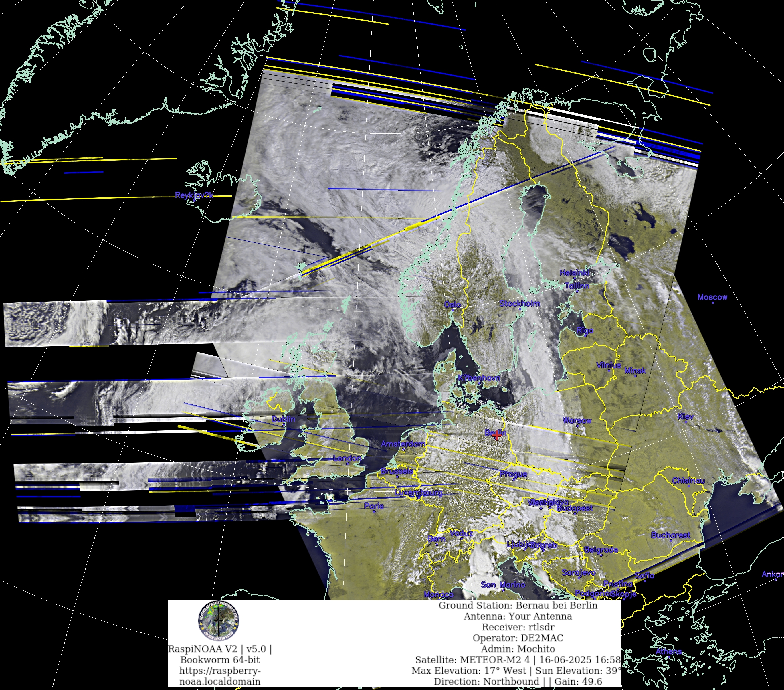
Task: Click the Vaduz city label
Action: [x=461, y=533]
